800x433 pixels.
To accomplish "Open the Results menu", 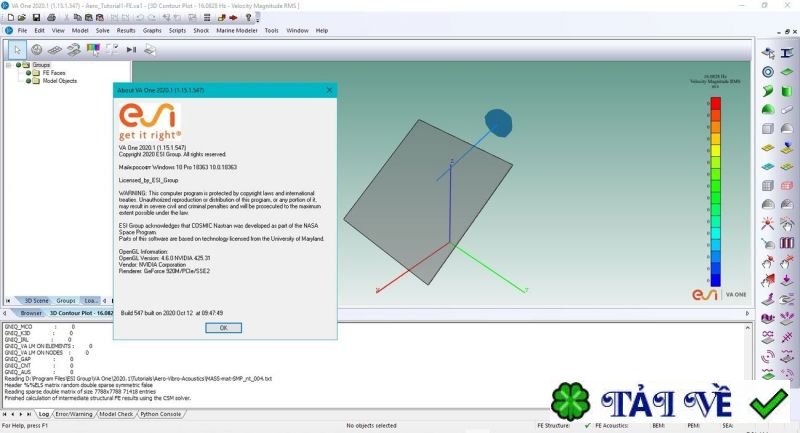I will [126, 31].
